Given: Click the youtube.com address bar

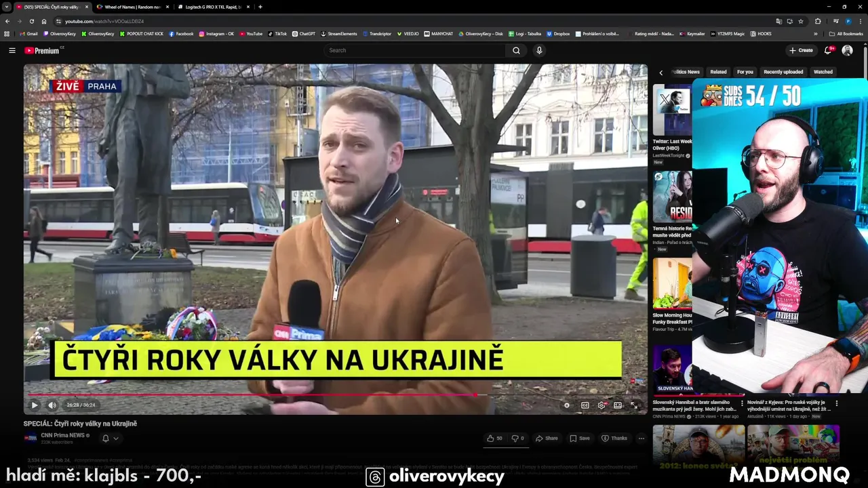Looking at the screenshot, I should pyautogui.click(x=415, y=21).
